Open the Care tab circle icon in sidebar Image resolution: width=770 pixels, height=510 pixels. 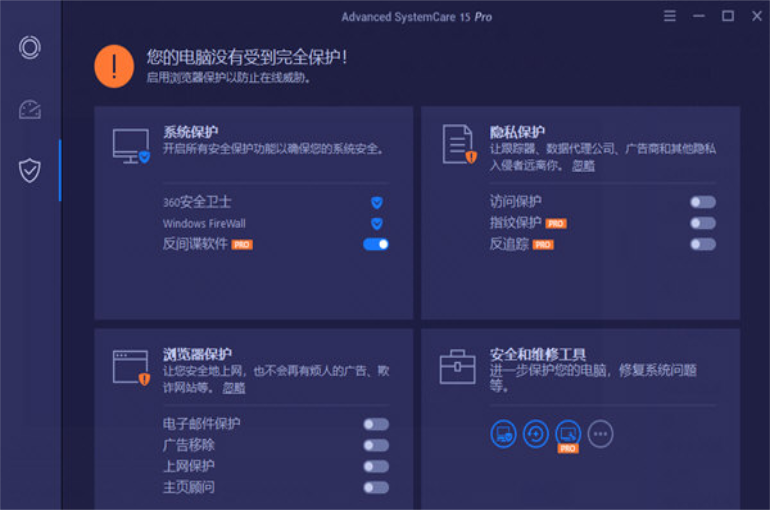pos(29,48)
